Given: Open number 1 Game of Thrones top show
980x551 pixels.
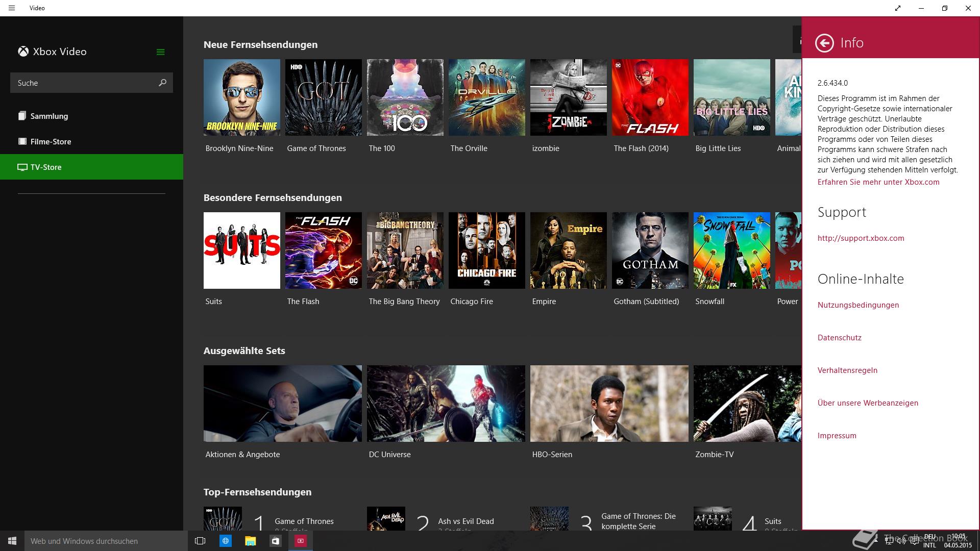Looking at the screenshot, I should click(x=283, y=519).
